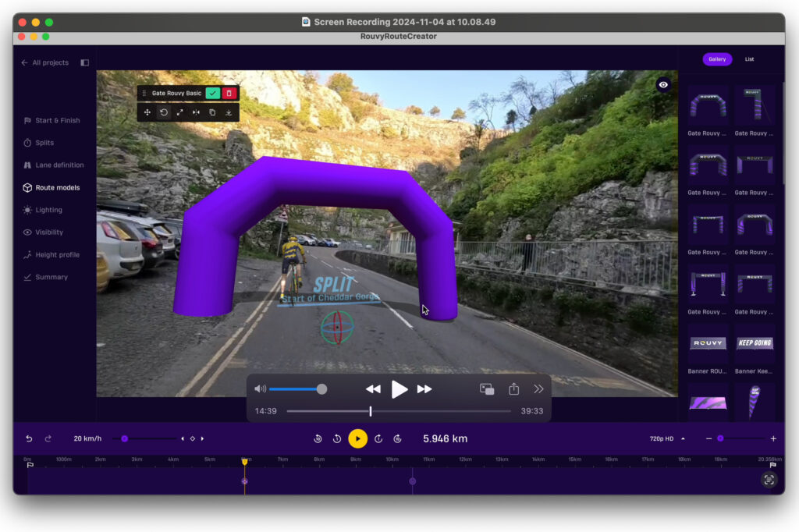Open the Height profile section

[51, 255]
